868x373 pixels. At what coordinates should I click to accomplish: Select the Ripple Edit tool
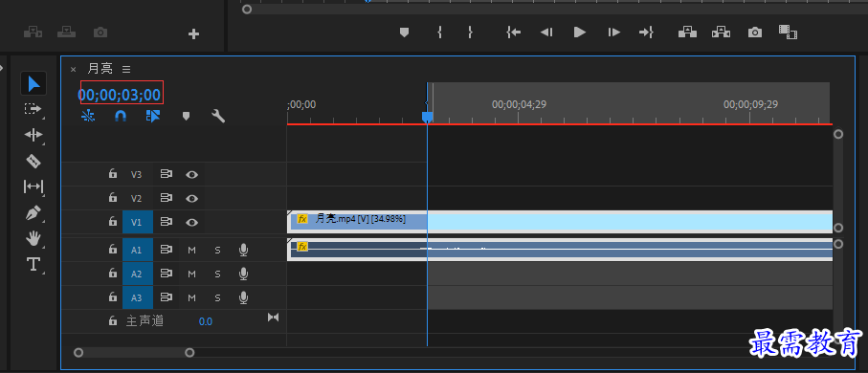click(x=33, y=135)
